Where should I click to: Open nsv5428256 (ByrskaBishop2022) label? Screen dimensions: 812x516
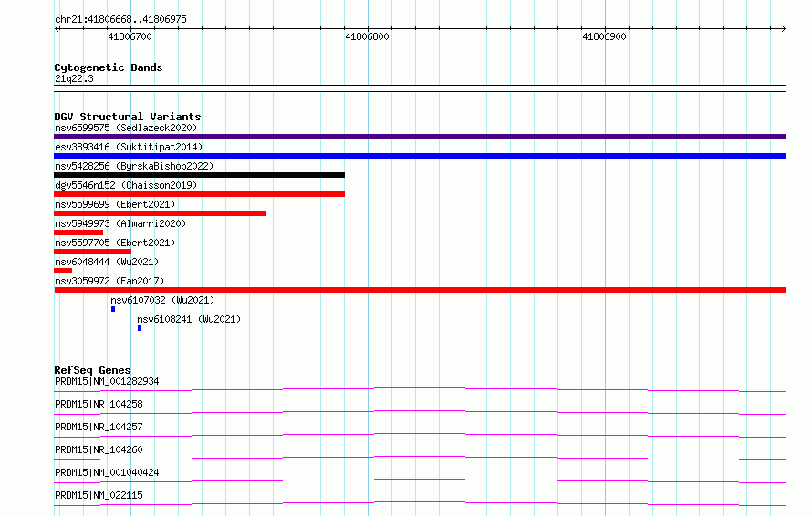pos(134,166)
